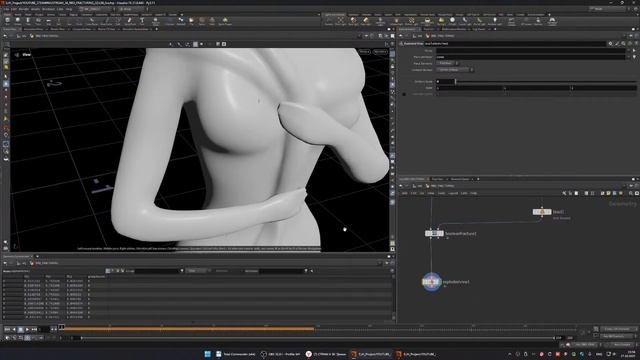Click the Point Light shelf icon
This screenshot has width=640, height=360.
click(340, 20)
